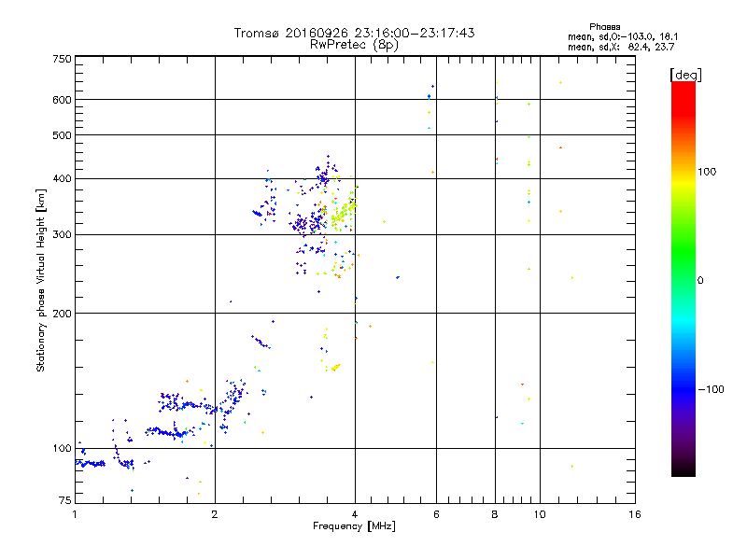Click the y-axis '75' tick label
This screenshot has width=747, height=560.
pyautogui.click(x=65, y=500)
